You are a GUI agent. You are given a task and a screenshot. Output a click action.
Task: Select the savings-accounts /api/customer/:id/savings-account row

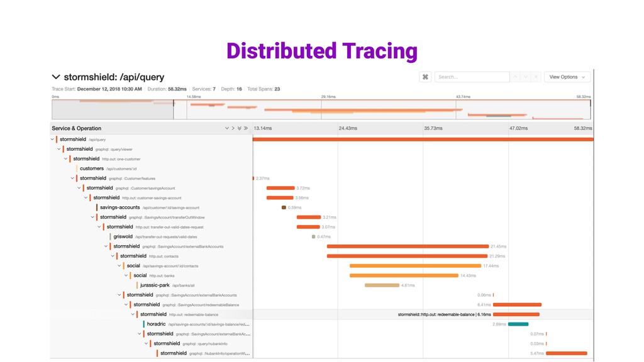coord(150,207)
